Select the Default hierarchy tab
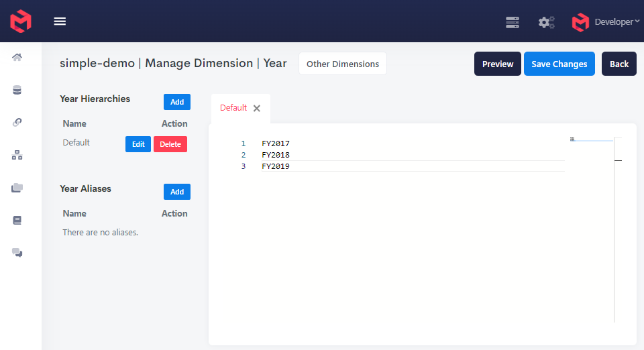The height and width of the screenshot is (350, 644). click(233, 108)
